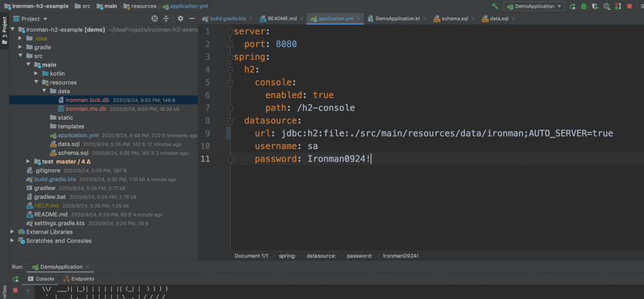The height and width of the screenshot is (299, 644).
Task: Collapse the resources folder
Action: (x=36, y=82)
